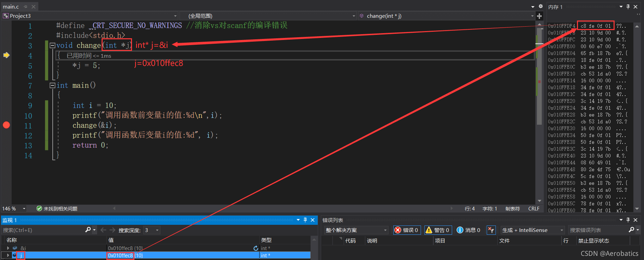This screenshot has width=644, height=260.
Task: Pin the 监视 1 watch panel
Action: (305, 220)
